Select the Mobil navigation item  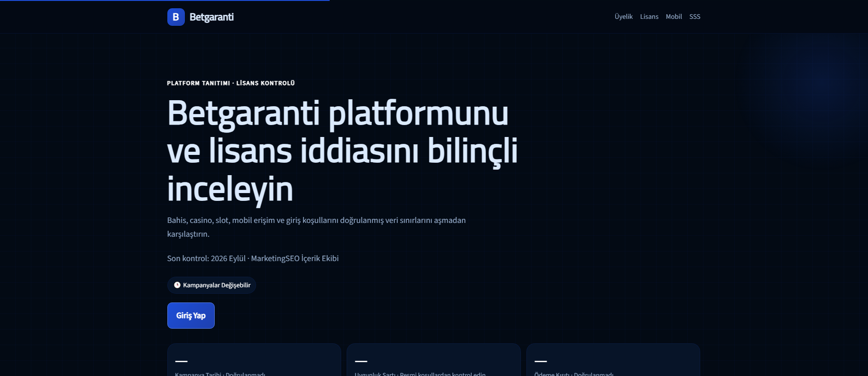[x=674, y=17]
